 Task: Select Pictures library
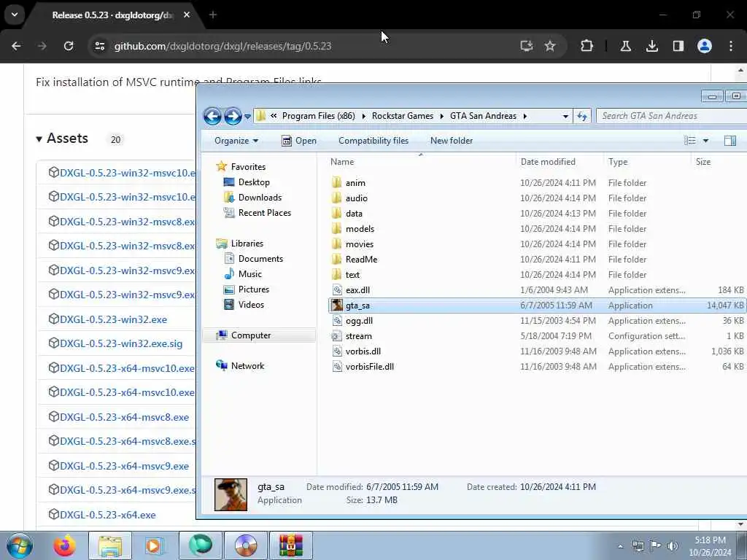[253, 289]
